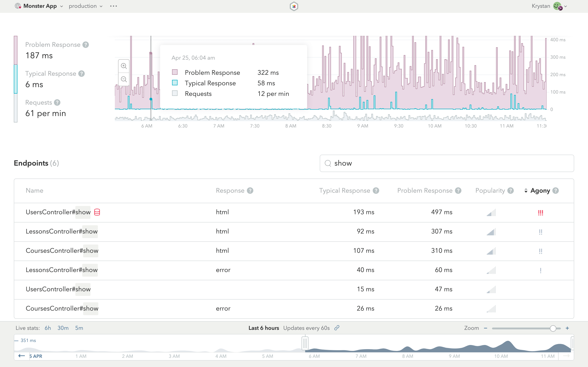Open the Monster App dropdown
The image size is (588, 367).
(x=40, y=6)
